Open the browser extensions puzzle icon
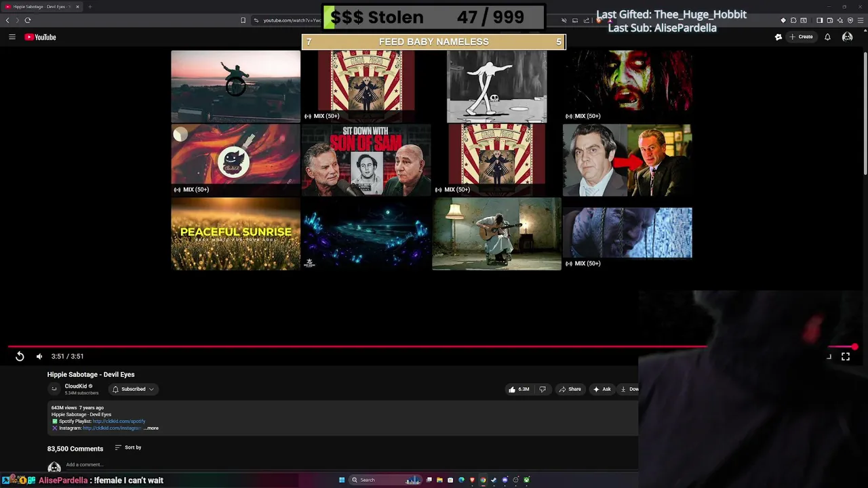This screenshot has width=868, height=488. (793, 20)
